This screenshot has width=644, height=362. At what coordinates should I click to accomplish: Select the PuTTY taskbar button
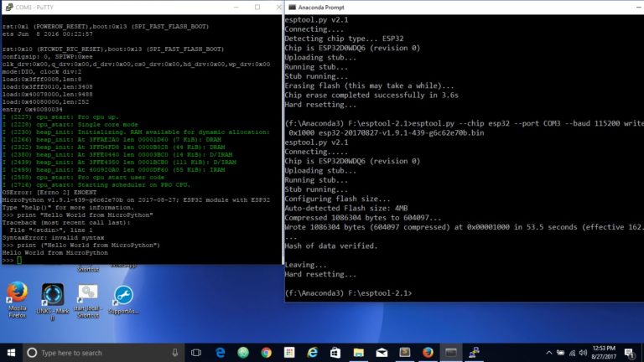point(474,353)
